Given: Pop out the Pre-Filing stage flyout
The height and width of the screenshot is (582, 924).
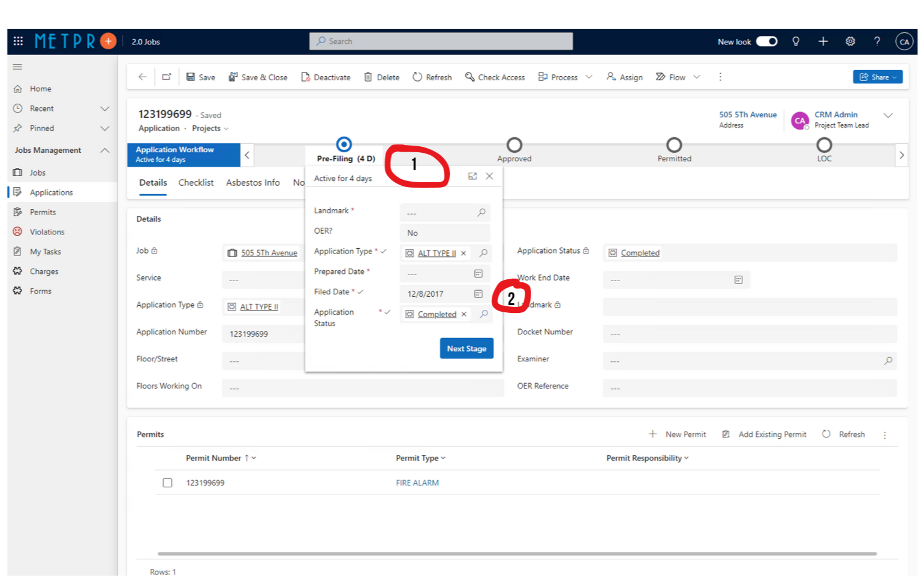Looking at the screenshot, I should 472,176.
